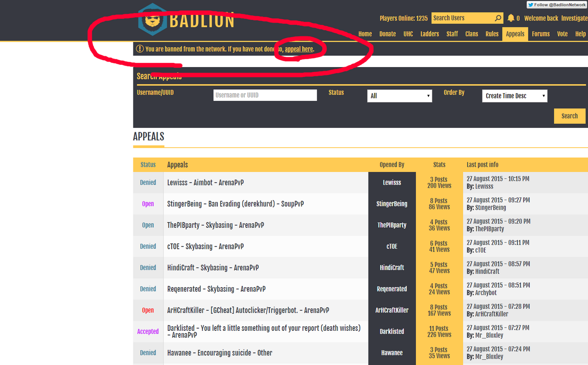Focus the Username or UUID field

click(265, 95)
